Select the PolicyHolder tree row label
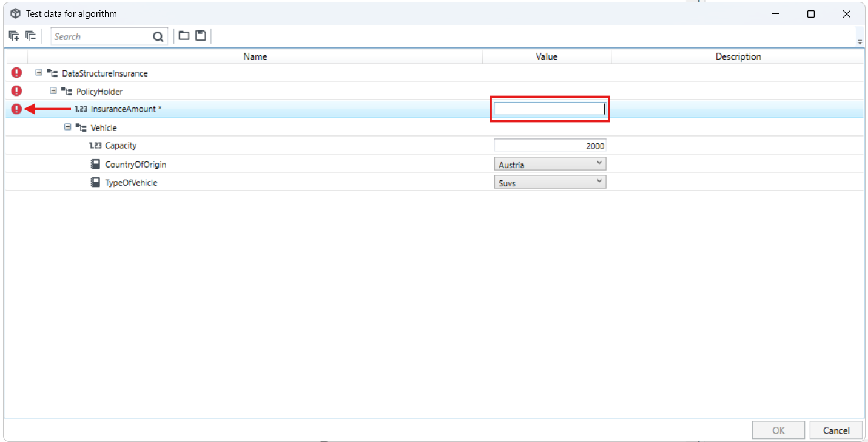 [99, 92]
